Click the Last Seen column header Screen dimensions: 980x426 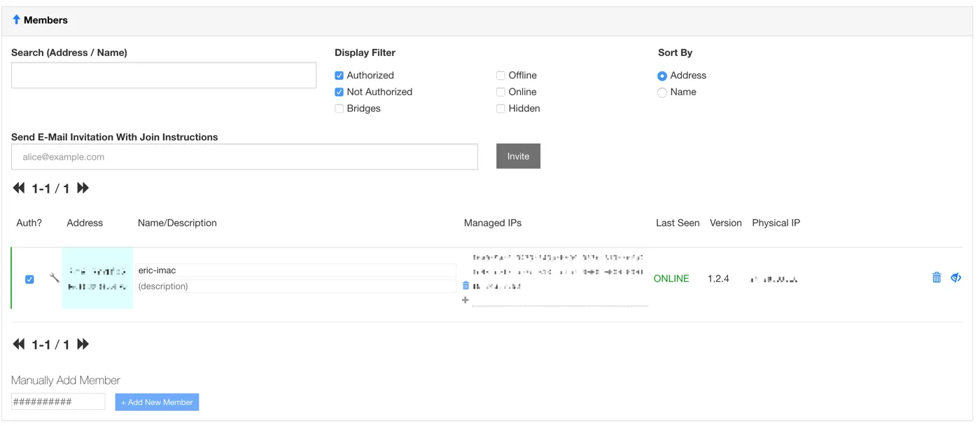tap(678, 223)
